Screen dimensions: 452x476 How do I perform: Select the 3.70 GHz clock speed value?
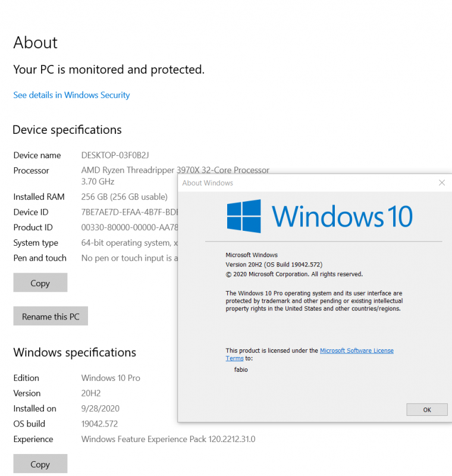click(98, 181)
